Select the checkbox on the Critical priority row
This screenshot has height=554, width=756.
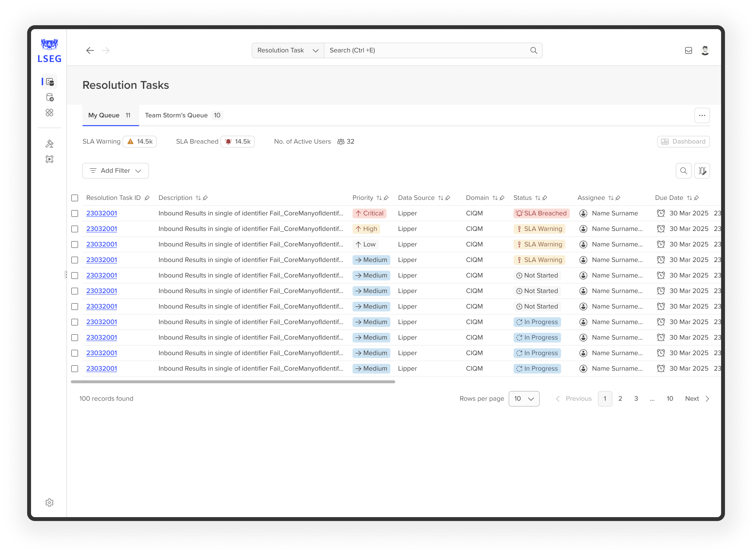click(x=75, y=213)
